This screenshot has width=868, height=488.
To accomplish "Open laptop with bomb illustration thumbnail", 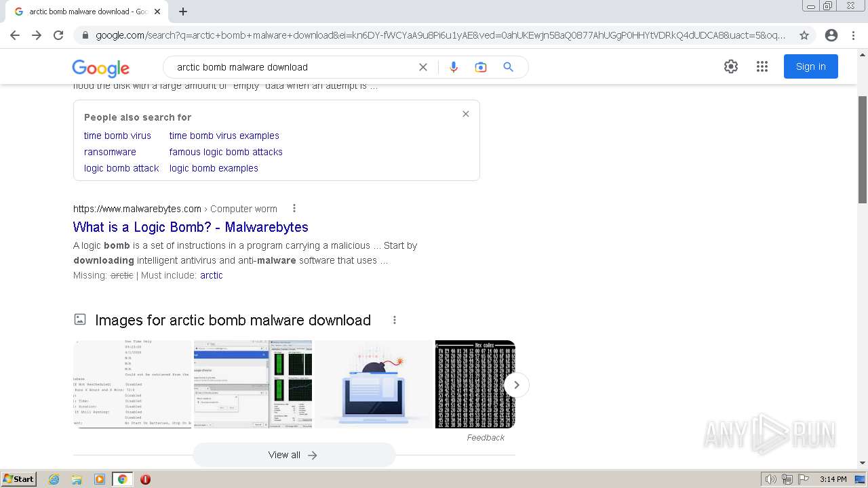I will (374, 384).
